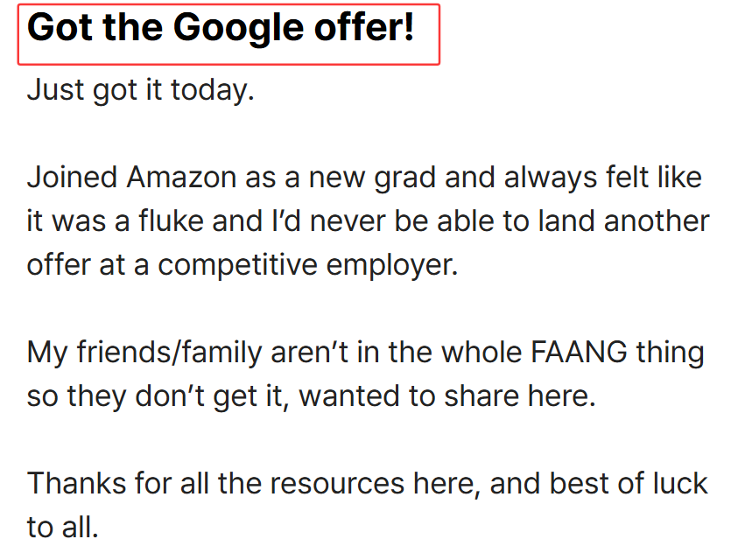Select the line starting 'Joined Amazon as a new grad'
This screenshot has width=731, height=560.
click(x=364, y=178)
